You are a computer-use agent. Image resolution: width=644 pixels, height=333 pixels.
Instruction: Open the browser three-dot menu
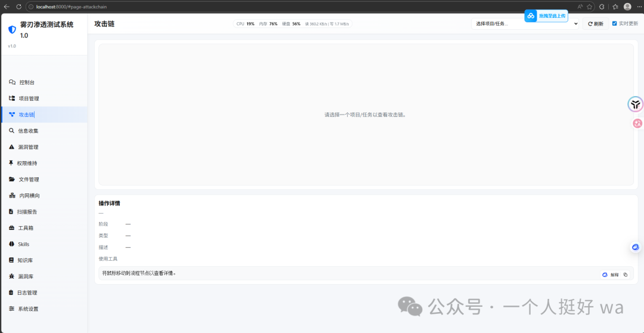(639, 7)
